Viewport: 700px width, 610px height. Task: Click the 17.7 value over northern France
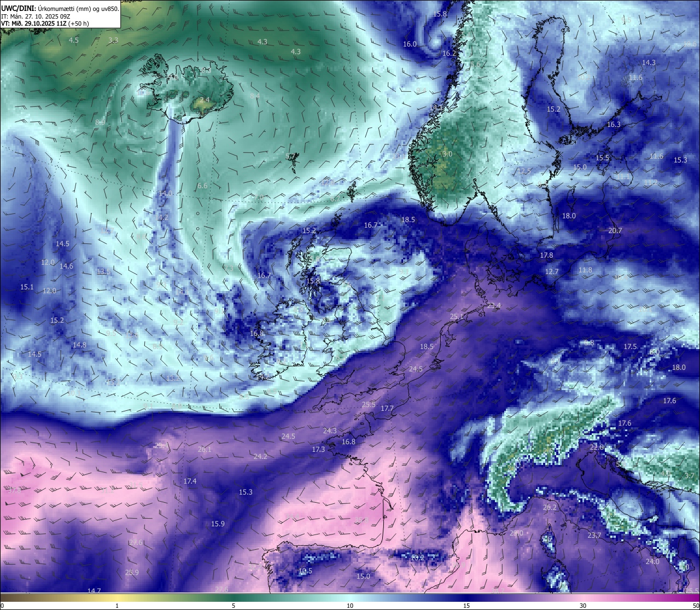pyautogui.click(x=387, y=409)
